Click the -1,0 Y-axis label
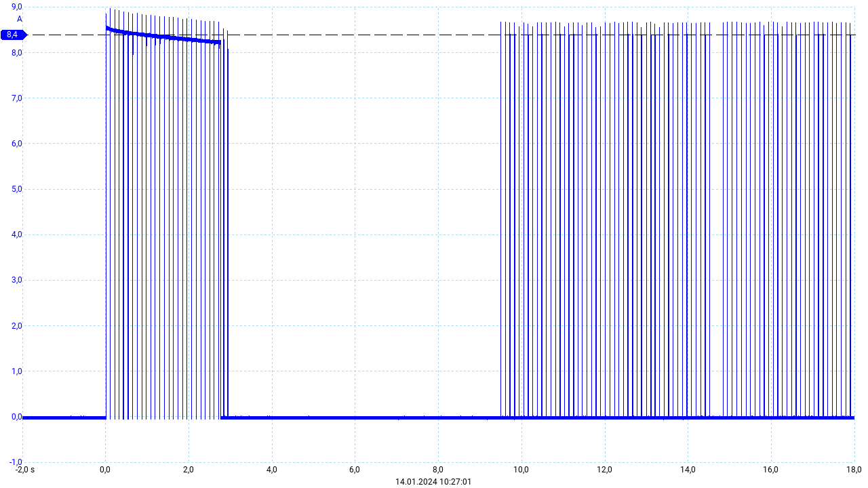This screenshot has width=868, height=488. click(16, 462)
